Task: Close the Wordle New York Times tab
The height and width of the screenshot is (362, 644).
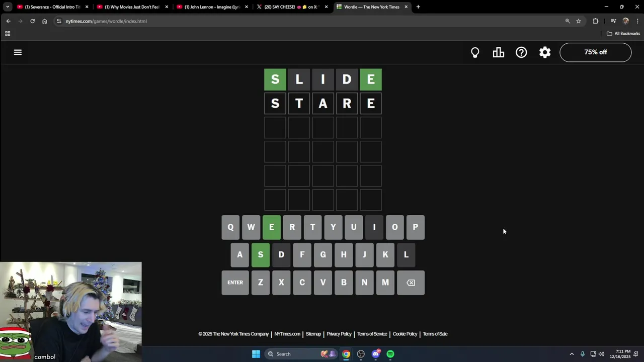Action: point(406,7)
